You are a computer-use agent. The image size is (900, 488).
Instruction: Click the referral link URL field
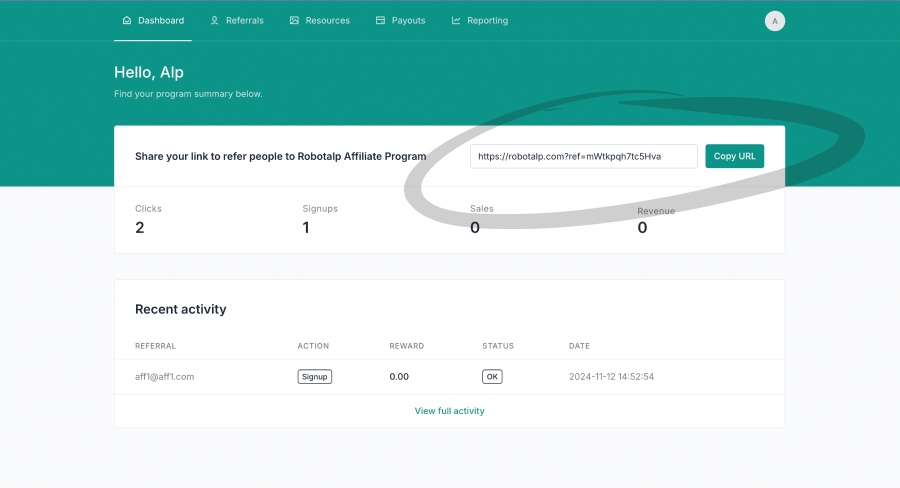coord(583,156)
